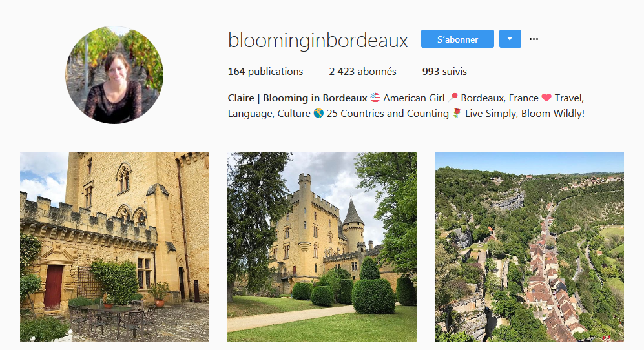Click the globe emoji before 25 Countries

point(318,114)
